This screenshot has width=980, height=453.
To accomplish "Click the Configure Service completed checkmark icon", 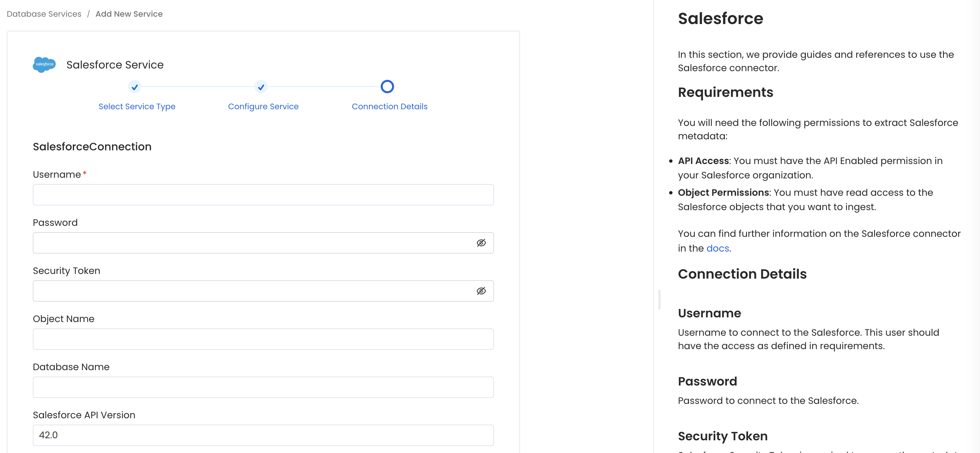I will 261,87.
